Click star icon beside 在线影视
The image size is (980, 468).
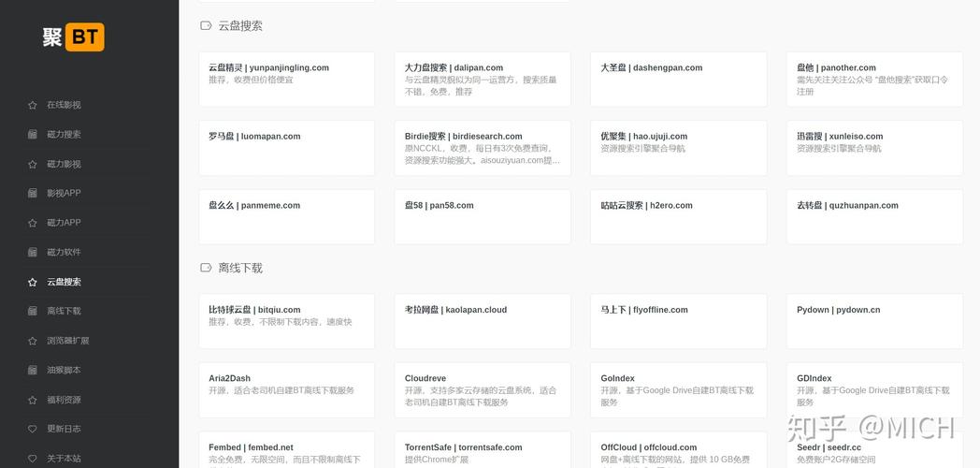pyautogui.click(x=33, y=105)
